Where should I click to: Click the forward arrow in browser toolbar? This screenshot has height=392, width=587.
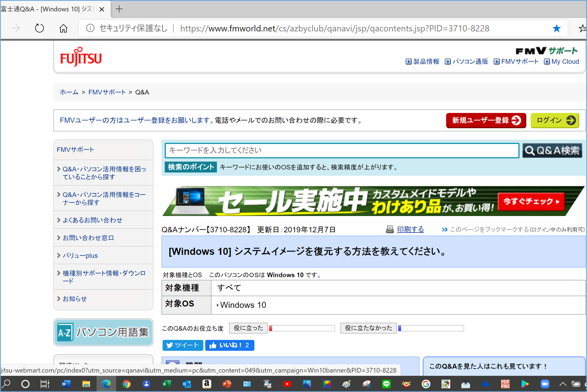point(16,28)
